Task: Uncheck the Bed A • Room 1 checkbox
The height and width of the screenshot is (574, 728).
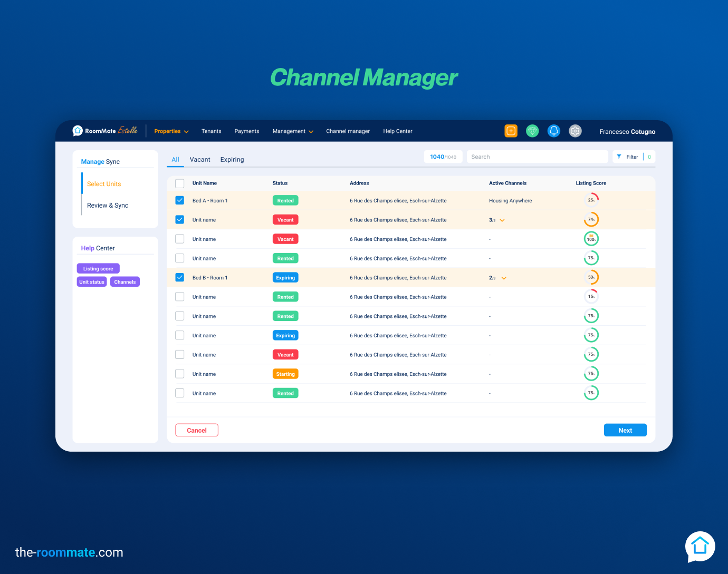Action: 180,200
